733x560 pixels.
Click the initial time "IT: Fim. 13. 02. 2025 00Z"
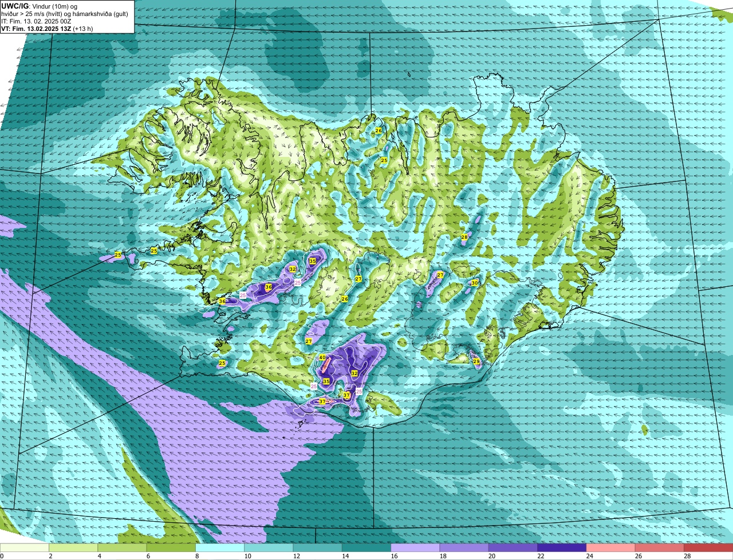coord(36,21)
